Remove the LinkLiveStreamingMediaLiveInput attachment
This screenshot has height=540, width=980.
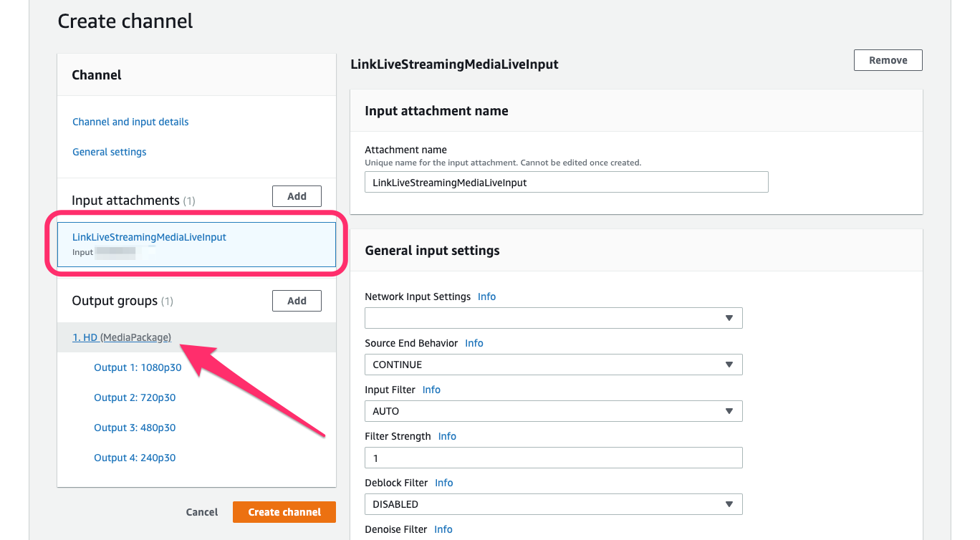coord(888,59)
